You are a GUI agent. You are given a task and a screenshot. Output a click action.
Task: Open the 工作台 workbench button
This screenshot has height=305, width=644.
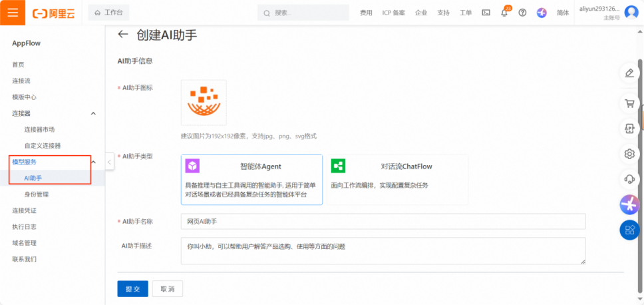[x=108, y=13]
